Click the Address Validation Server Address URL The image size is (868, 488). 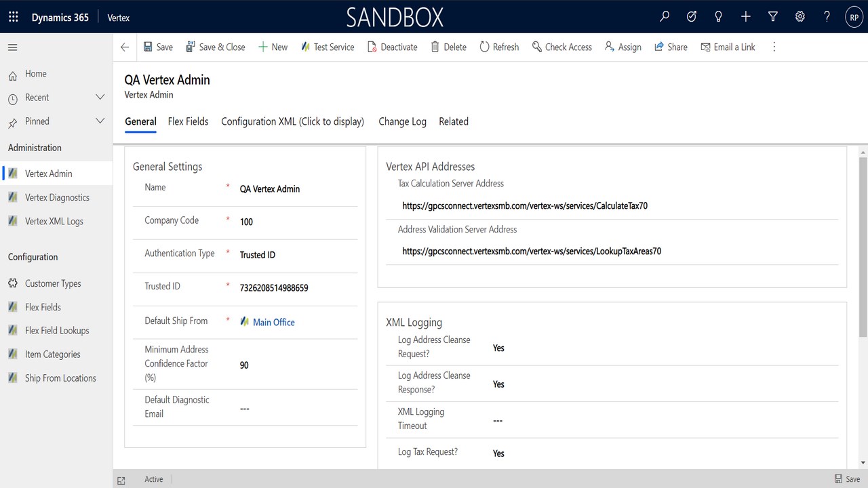531,251
